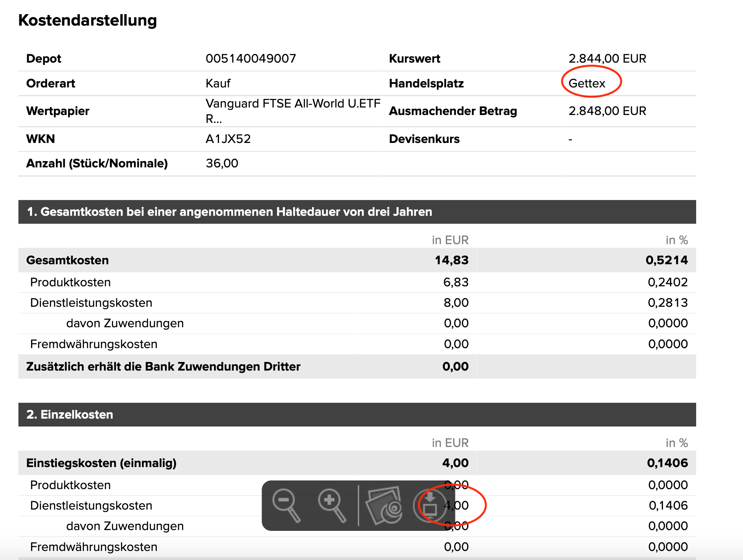
Task: Click the Produktkosten amount 6,83
Action: point(456,282)
